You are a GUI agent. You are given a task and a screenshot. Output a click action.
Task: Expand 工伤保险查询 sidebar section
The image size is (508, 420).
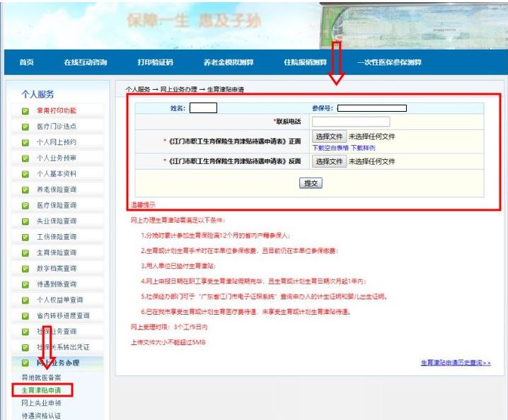click(x=58, y=237)
